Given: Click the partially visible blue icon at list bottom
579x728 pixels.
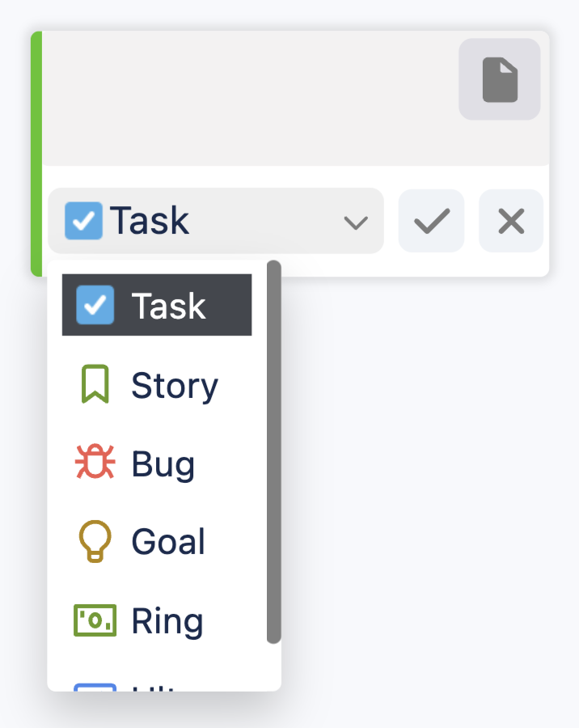Looking at the screenshot, I should 95,686.
